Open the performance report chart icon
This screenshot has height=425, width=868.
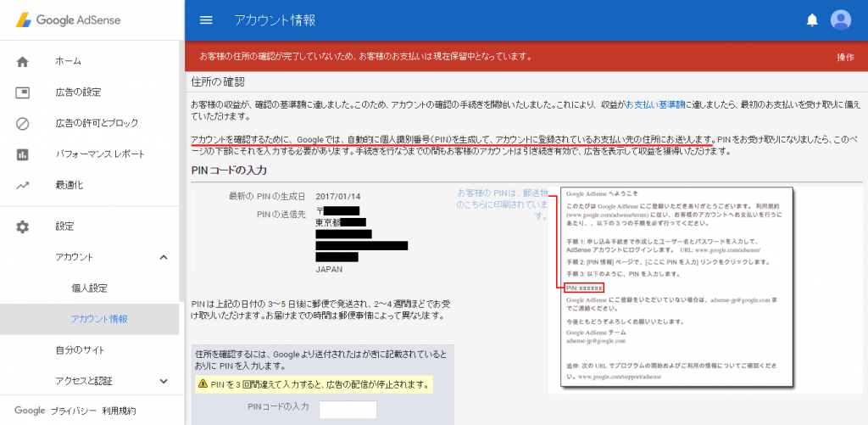pyautogui.click(x=23, y=154)
